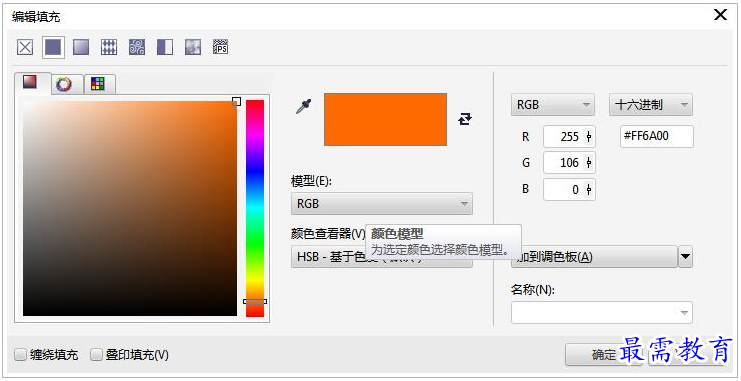
Task: Click the vertical hue spectrum slider
Action: click(255, 208)
